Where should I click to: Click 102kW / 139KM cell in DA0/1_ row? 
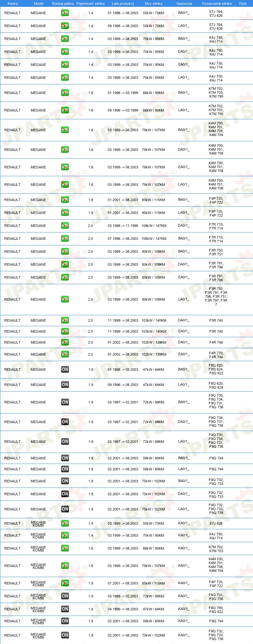[x=154, y=342]
